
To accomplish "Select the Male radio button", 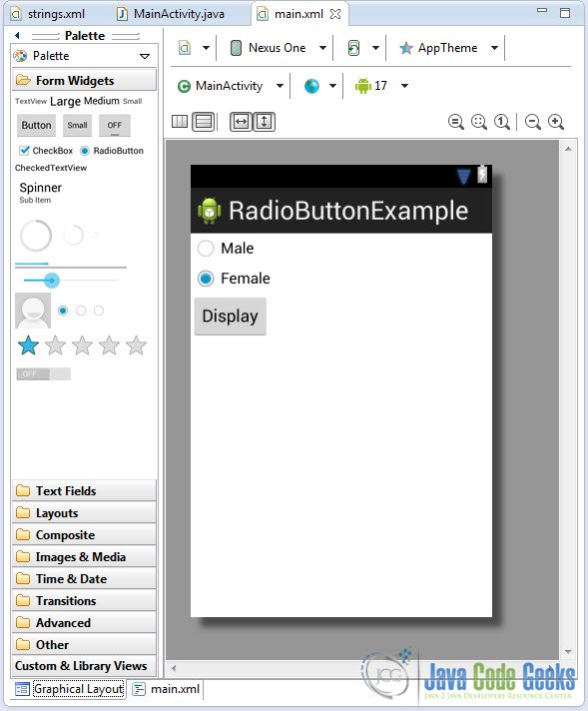I will tap(206, 249).
